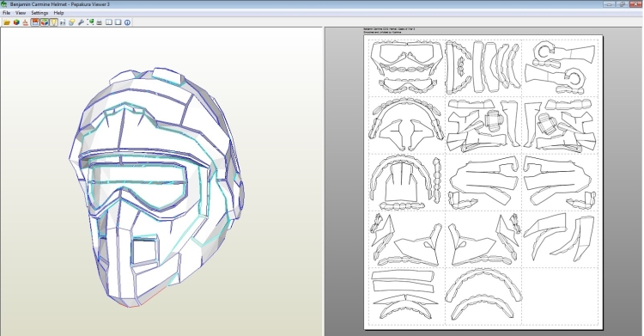Click the split two-pane layout icon
The image size is (644, 336).
click(x=109, y=22)
